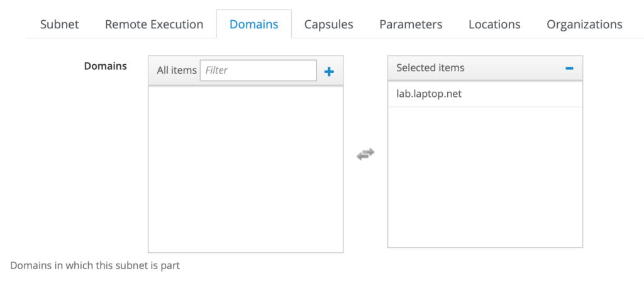
Task: Open the Remote Execution tab
Action: 154,25
